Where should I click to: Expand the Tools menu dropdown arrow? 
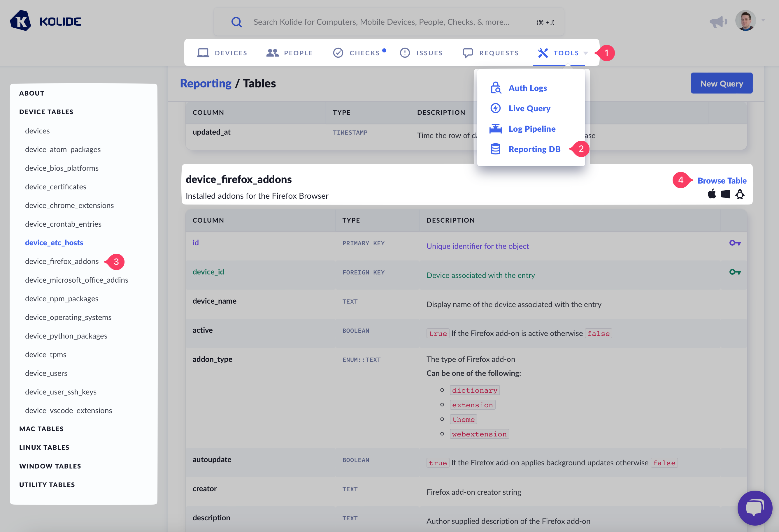(x=586, y=53)
